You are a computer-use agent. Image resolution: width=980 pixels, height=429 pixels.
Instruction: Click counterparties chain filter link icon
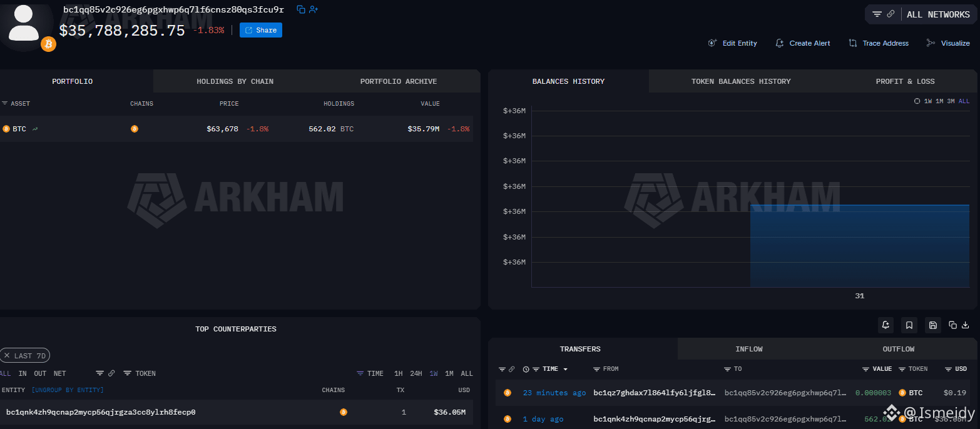click(x=111, y=373)
